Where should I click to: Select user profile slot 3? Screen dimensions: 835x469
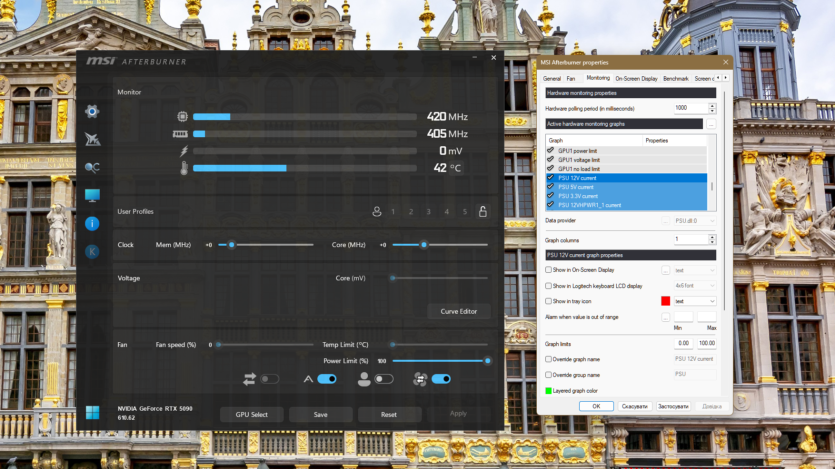[x=428, y=212]
